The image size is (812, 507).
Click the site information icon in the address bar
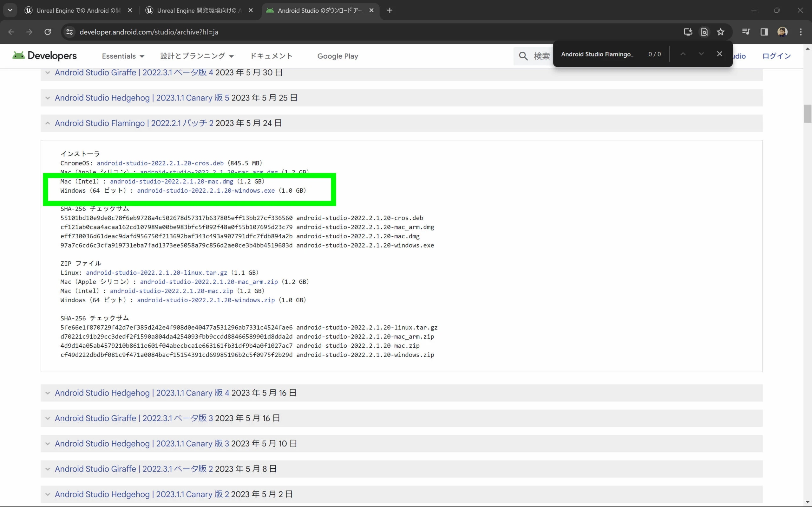click(69, 32)
